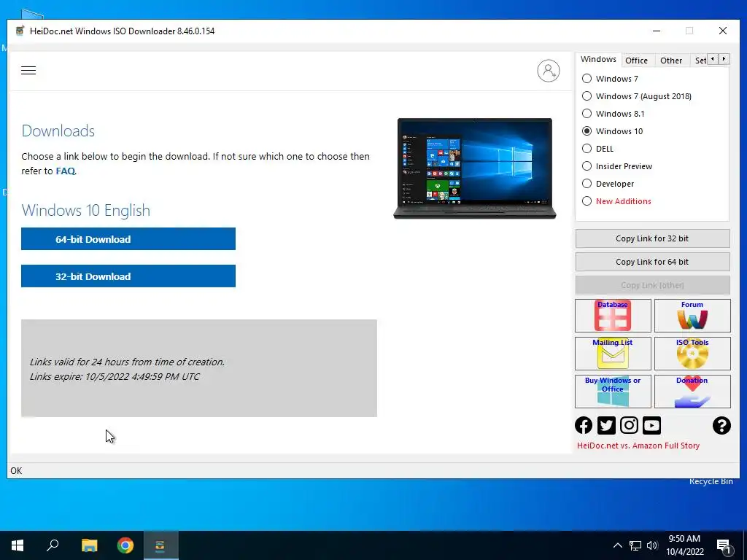Start the 64-bit Download
The image size is (747, 560).
tap(128, 239)
